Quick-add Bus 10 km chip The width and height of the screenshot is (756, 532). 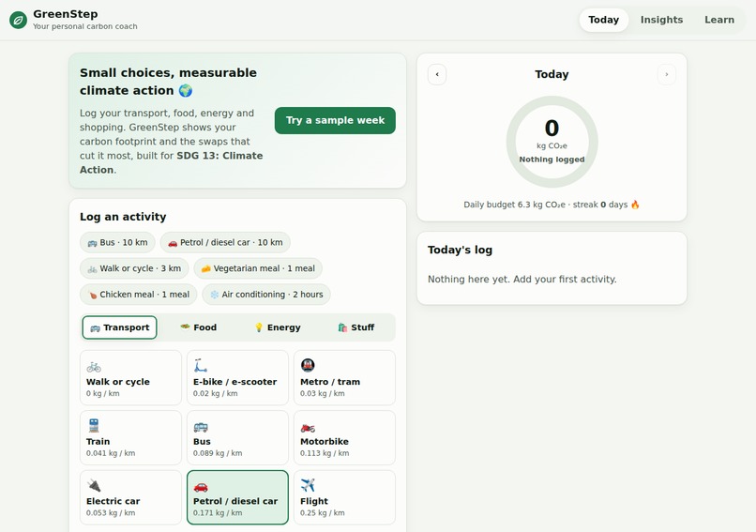[117, 243]
